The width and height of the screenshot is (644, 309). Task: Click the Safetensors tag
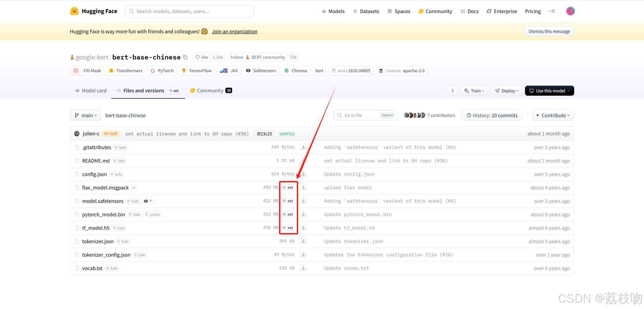coord(261,71)
